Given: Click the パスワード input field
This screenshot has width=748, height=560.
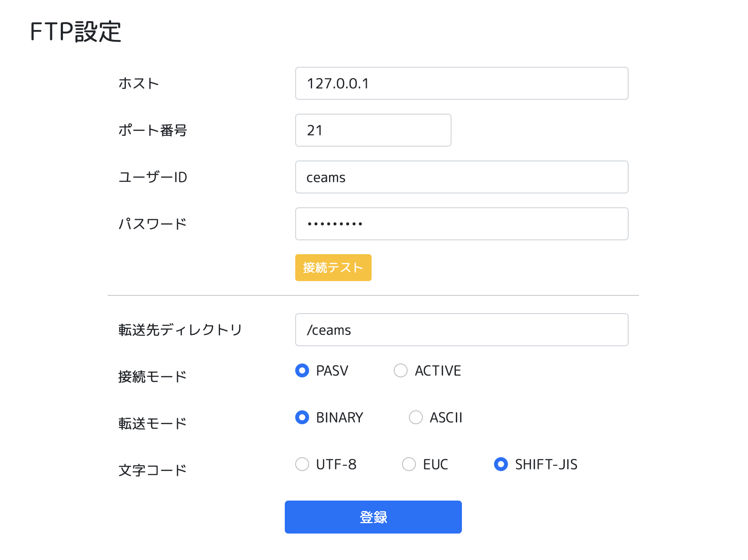Looking at the screenshot, I should (461, 224).
